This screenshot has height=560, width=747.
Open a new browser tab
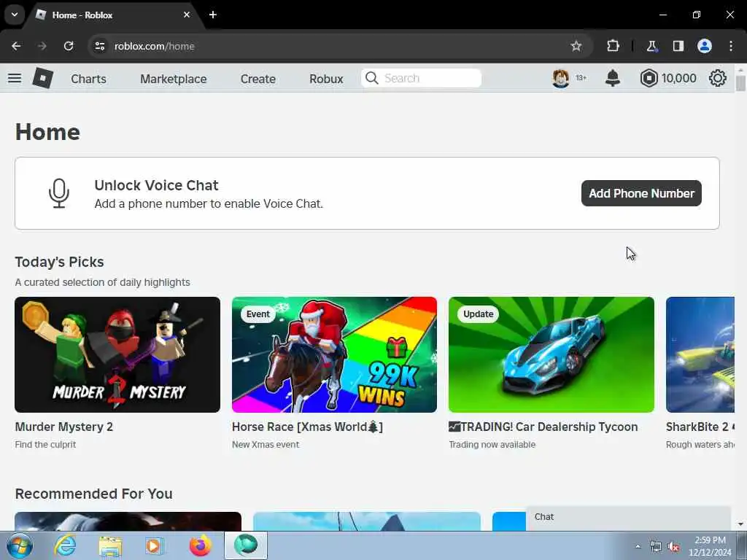[213, 15]
